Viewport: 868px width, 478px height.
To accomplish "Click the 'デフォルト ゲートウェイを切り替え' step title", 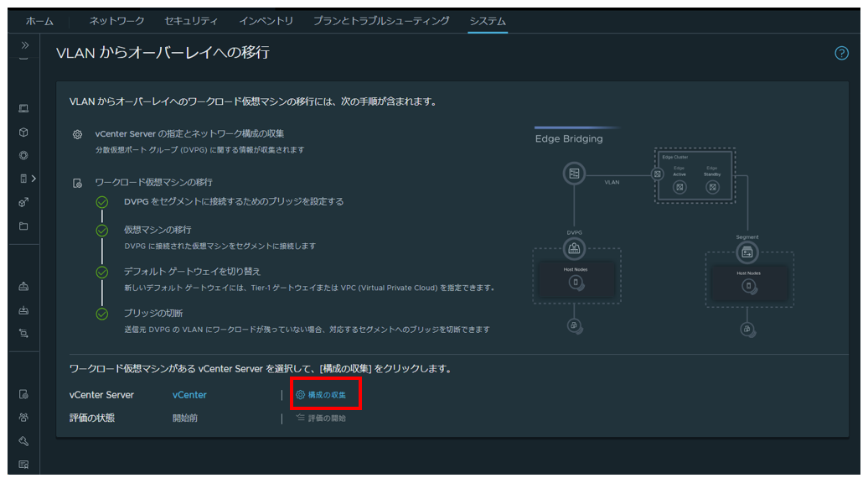I will click(x=192, y=272).
